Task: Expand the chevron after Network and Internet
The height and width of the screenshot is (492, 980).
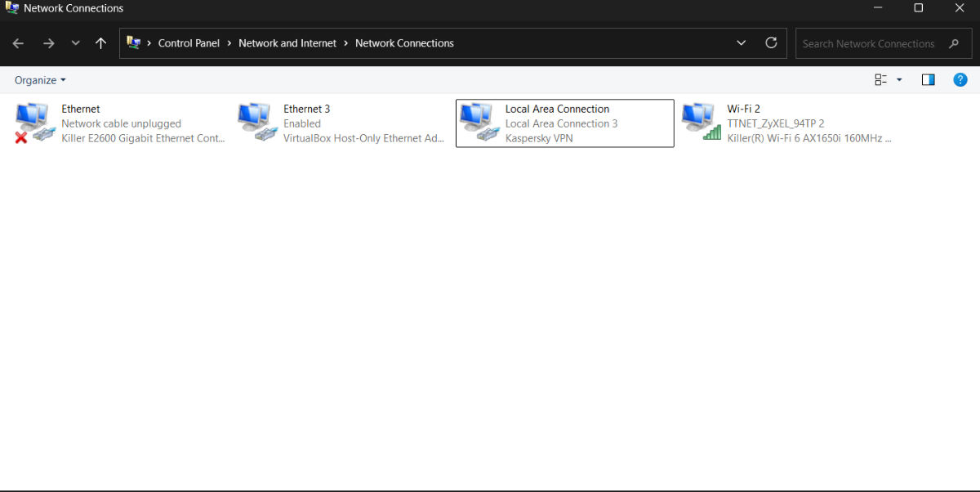Action: [346, 43]
